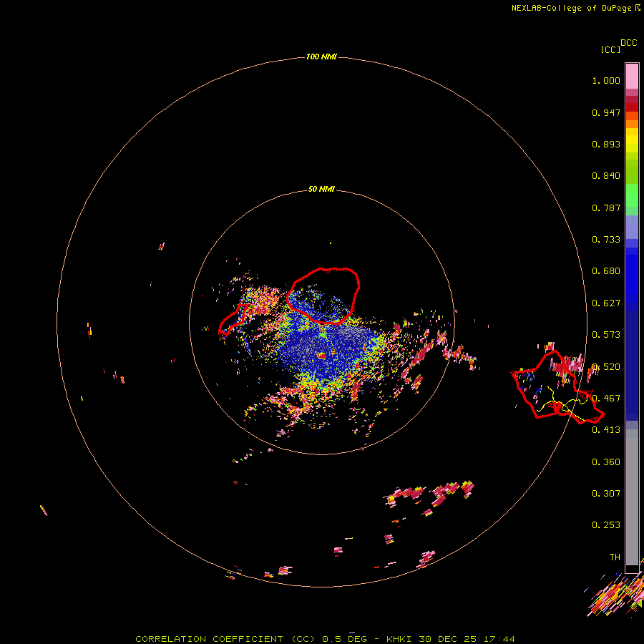
Task: Click the 0.893 scale value
Action: click(x=606, y=144)
